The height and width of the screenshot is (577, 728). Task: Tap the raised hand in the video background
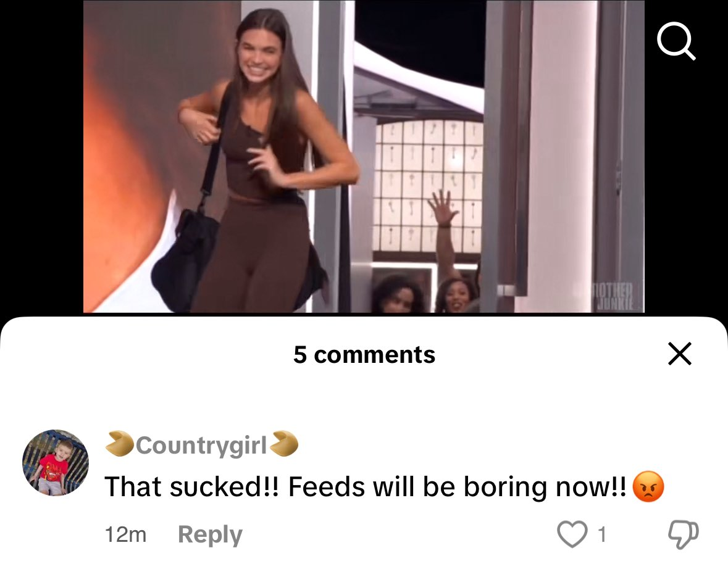[441, 209]
